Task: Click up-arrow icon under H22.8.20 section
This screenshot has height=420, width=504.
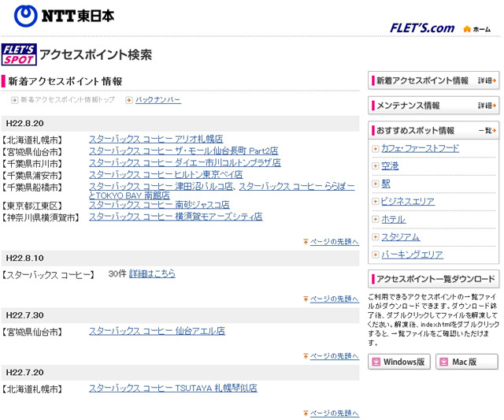Action: pos(306,242)
